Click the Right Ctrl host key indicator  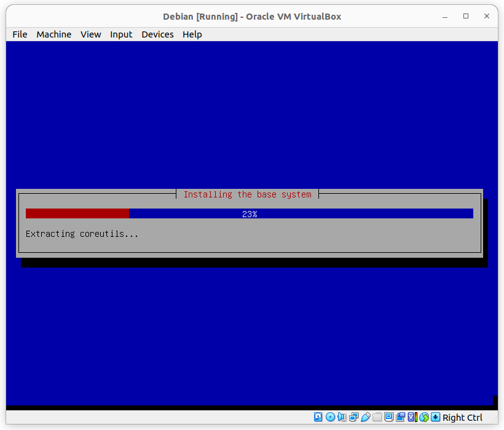pyautogui.click(x=462, y=417)
